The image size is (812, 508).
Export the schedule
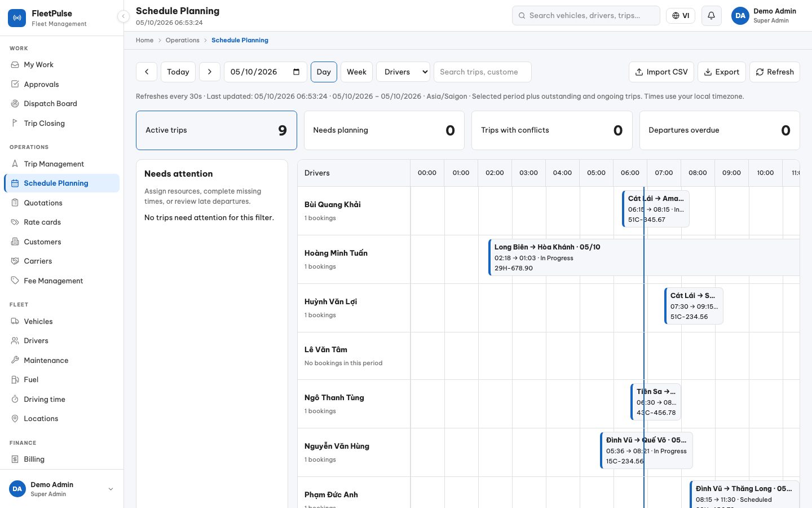[x=722, y=72]
